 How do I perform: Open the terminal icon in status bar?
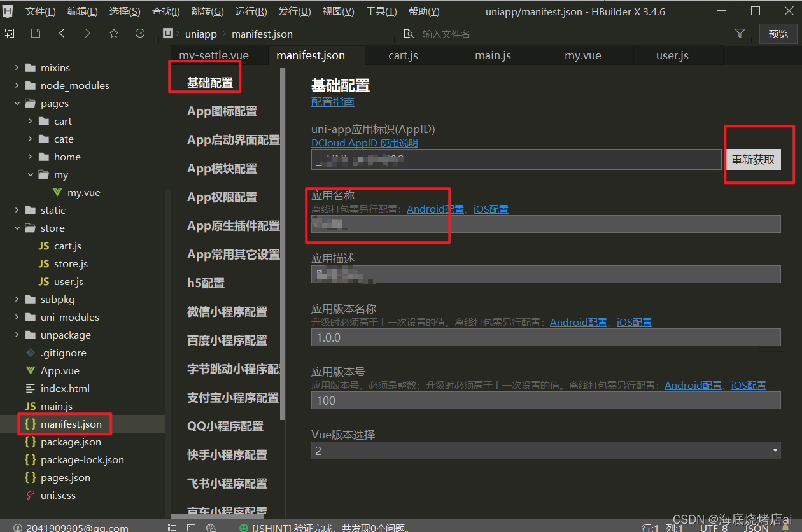pyautogui.click(x=191, y=528)
